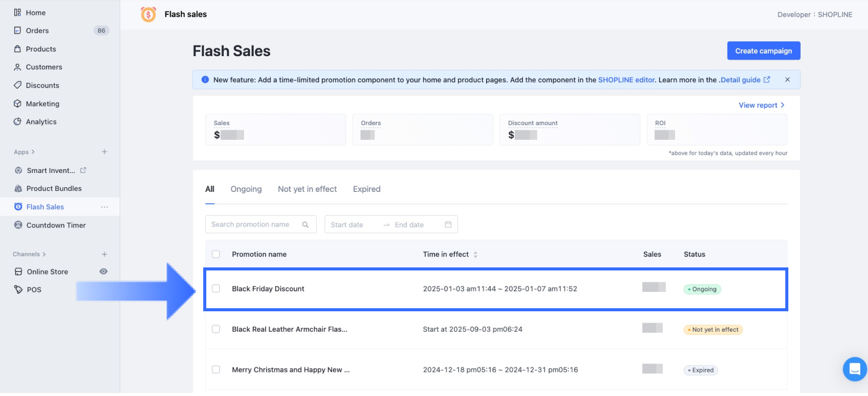Click the Flash Sales alarm clock logo
868x396 pixels.
click(148, 14)
